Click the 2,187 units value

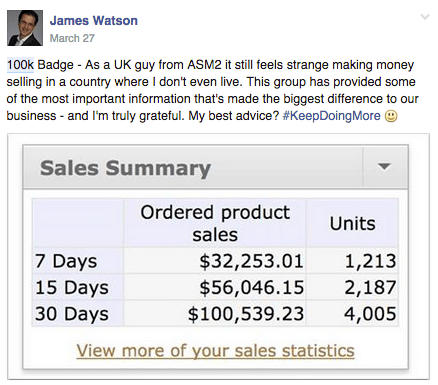pyautogui.click(x=370, y=287)
